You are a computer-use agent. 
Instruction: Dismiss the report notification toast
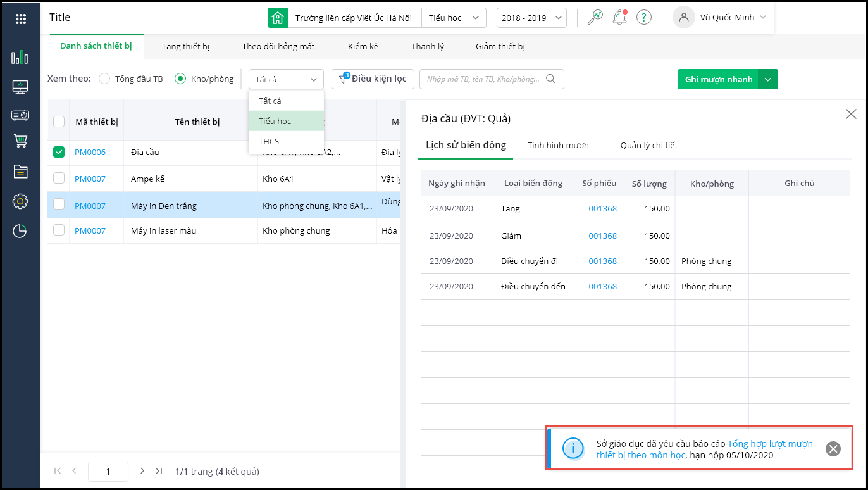pyautogui.click(x=833, y=449)
